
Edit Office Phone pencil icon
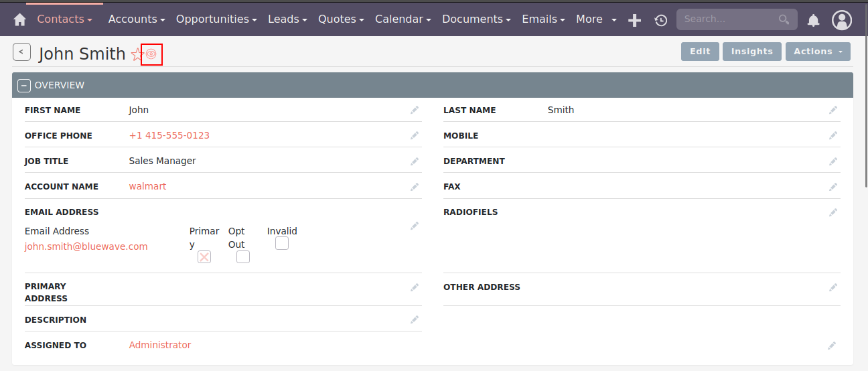415,135
